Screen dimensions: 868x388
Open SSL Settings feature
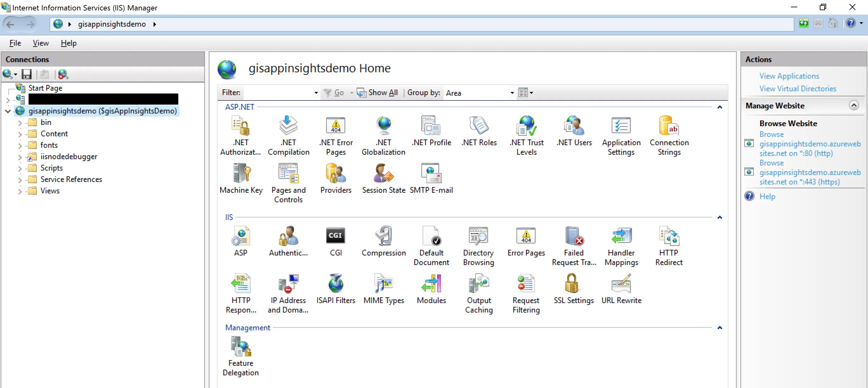pyautogui.click(x=574, y=289)
